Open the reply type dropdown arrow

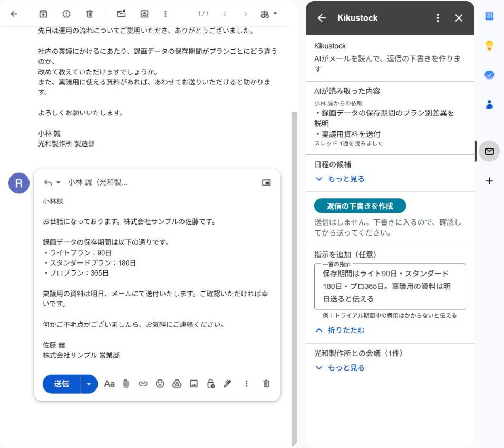click(x=58, y=182)
